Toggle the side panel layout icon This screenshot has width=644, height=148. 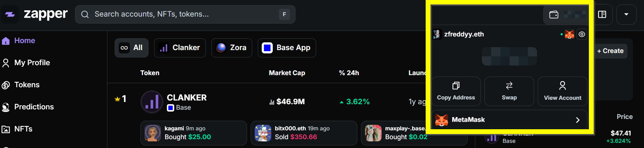click(602, 14)
